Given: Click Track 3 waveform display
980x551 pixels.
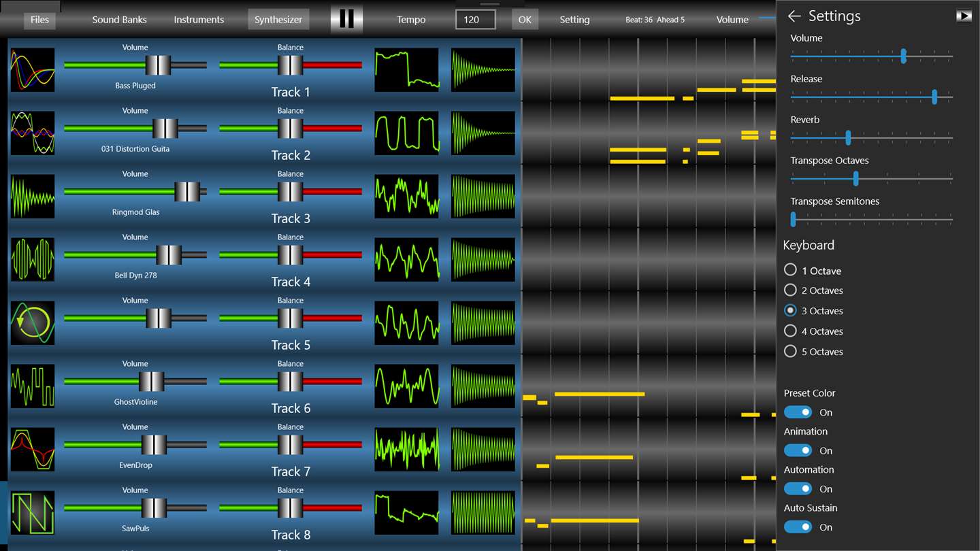Looking at the screenshot, I should point(407,196).
